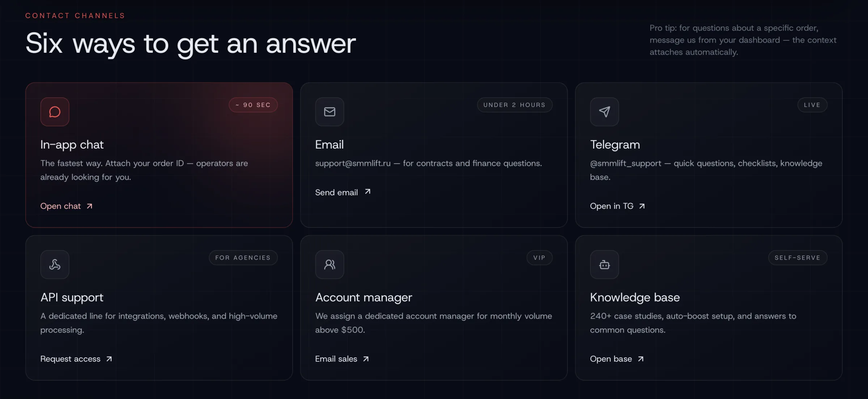Image resolution: width=868 pixels, height=399 pixels.
Task: Click the ~ 90 SEC badge
Action: coord(253,105)
